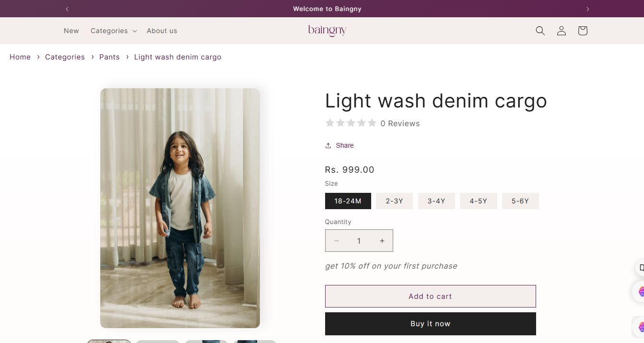The image size is (644, 343).
Task: Open the About us page
Action: tap(162, 31)
